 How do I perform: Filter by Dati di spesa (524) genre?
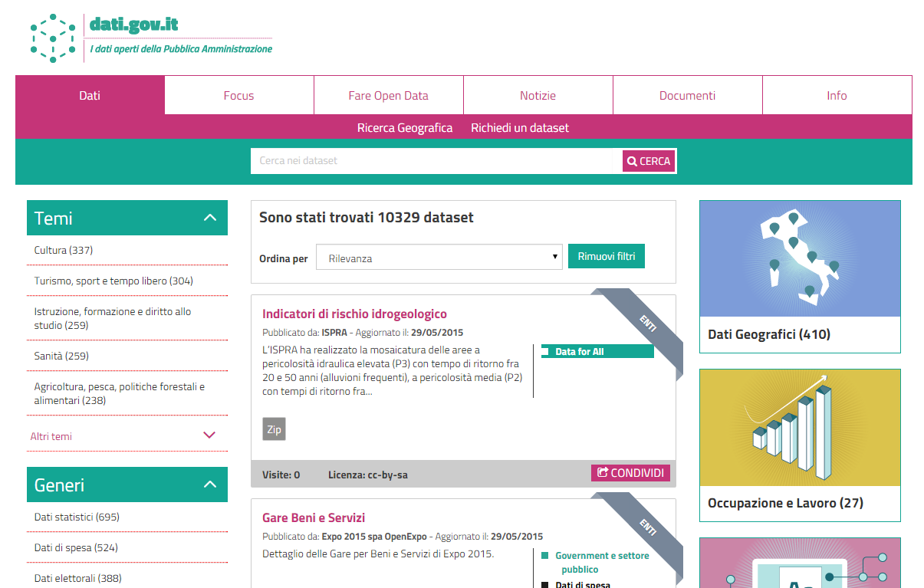coord(76,547)
